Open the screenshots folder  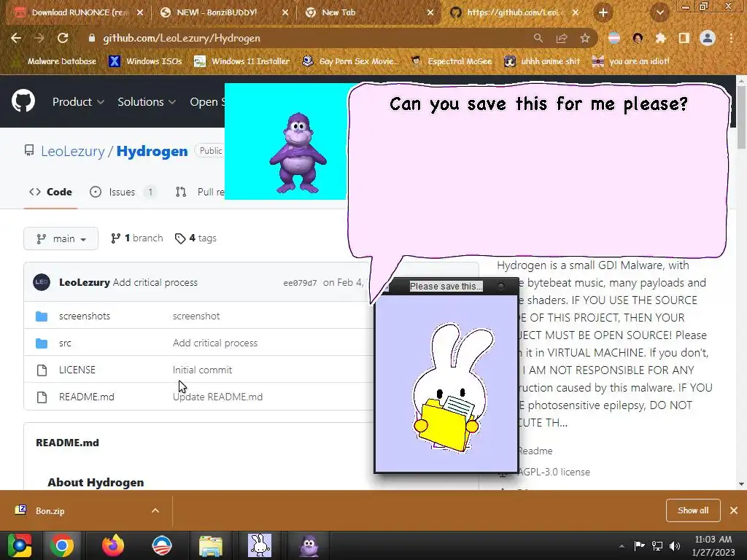pyautogui.click(x=85, y=316)
